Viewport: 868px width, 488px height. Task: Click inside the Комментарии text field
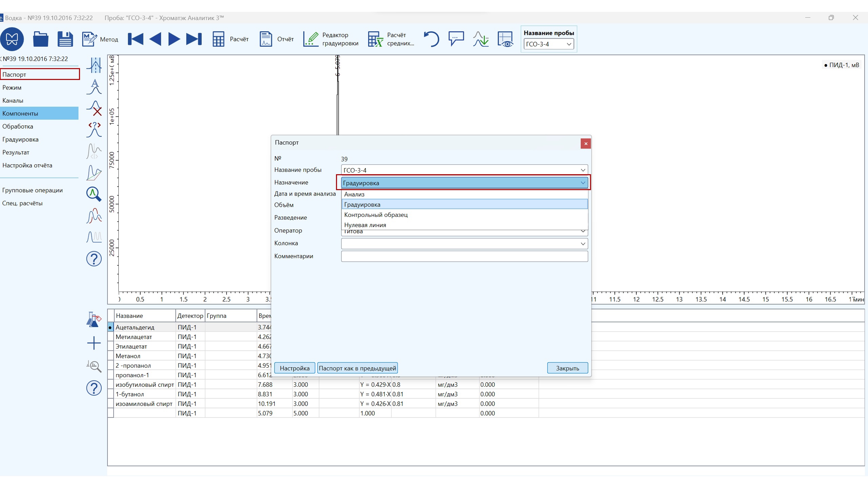point(464,256)
